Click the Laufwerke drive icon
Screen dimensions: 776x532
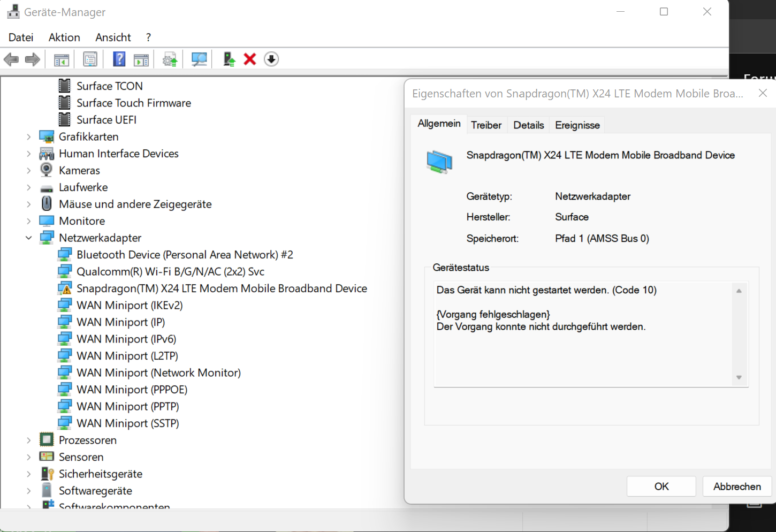coord(47,188)
